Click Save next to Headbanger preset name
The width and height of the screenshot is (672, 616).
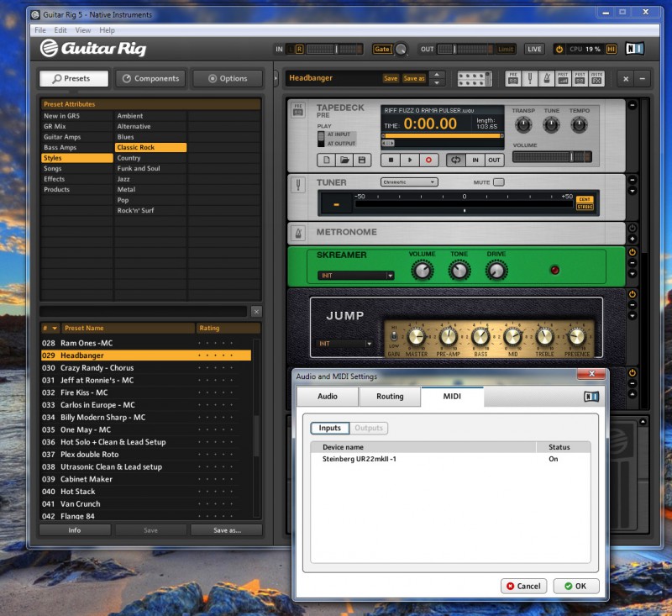click(391, 78)
